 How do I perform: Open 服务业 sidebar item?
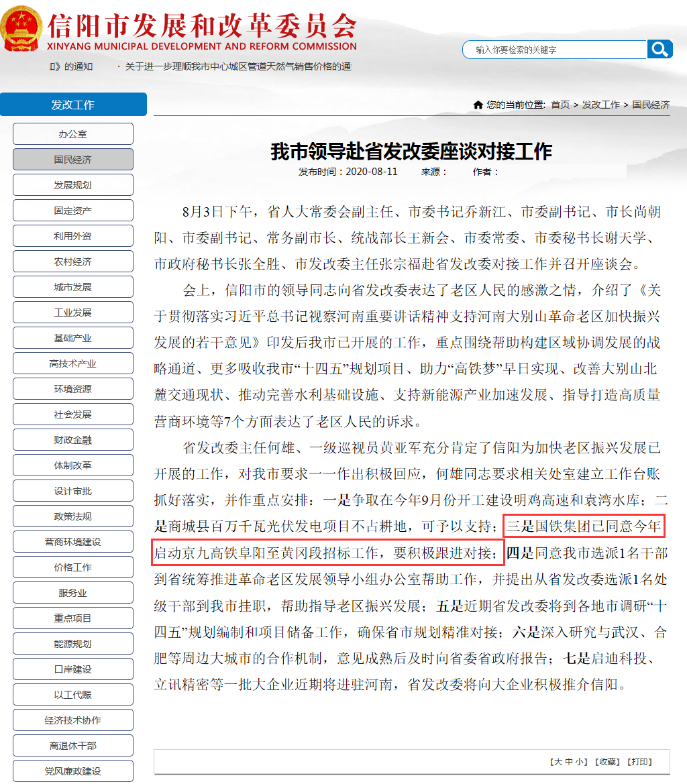click(x=73, y=593)
